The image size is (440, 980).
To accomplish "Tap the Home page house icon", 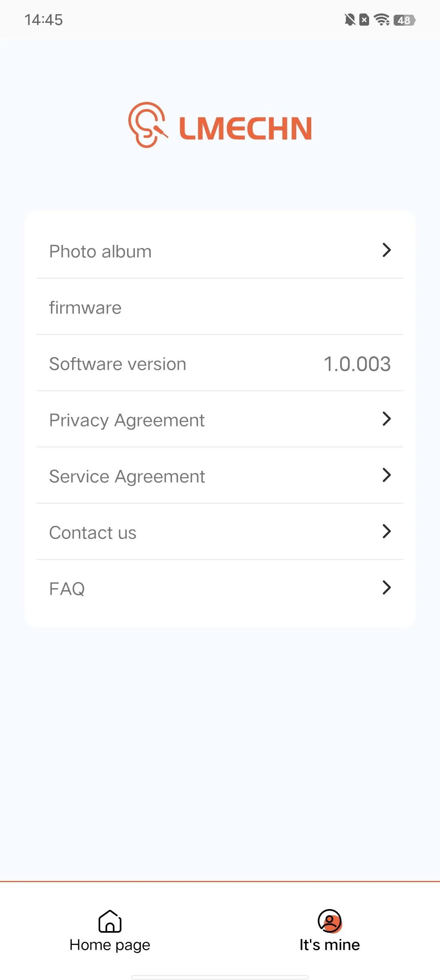I will [110, 921].
